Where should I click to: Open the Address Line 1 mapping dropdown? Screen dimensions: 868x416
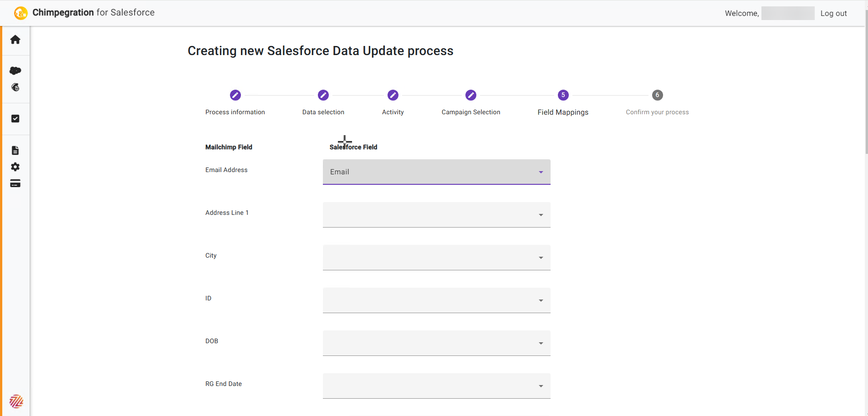[x=437, y=215]
